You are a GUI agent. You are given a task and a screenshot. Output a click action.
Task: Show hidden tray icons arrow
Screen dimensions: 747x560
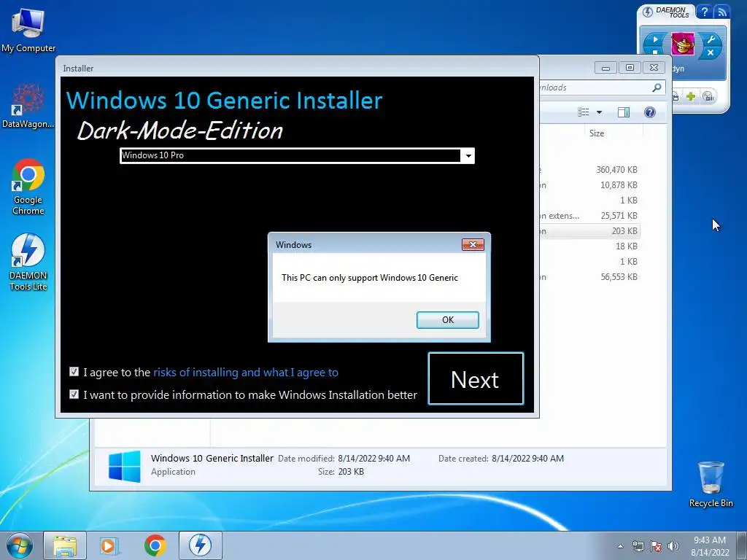(x=620, y=546)
